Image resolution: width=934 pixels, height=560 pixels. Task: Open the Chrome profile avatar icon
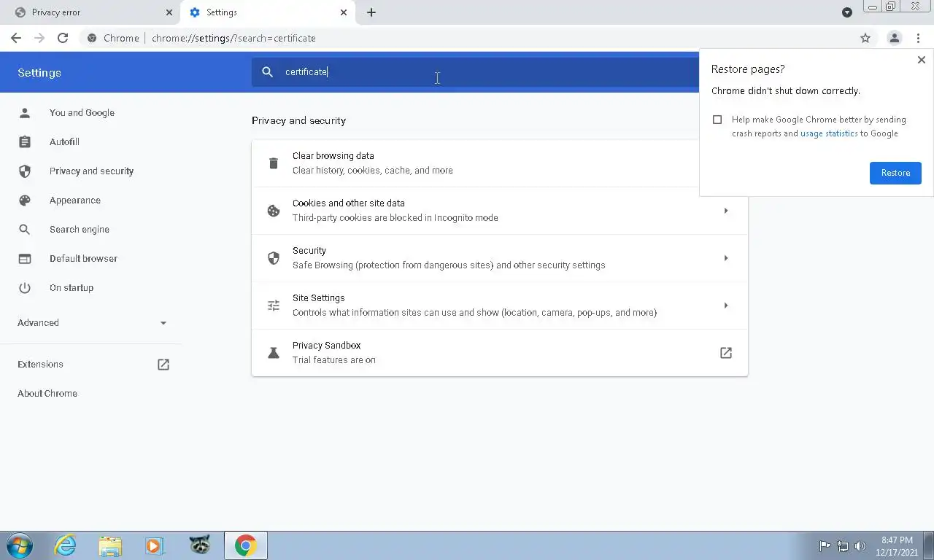[894, 38]
